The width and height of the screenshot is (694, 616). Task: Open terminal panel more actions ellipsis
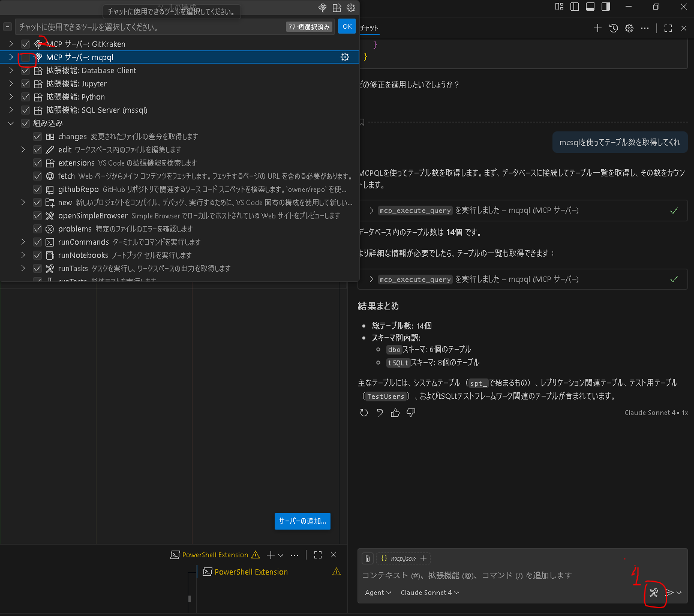[x=295, y=555]
